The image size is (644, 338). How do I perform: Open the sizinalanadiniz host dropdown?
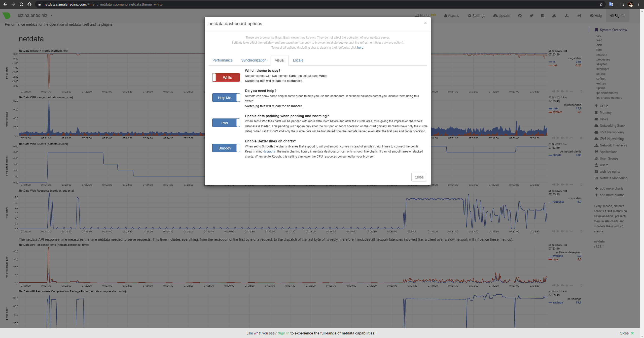coord(35,15)
